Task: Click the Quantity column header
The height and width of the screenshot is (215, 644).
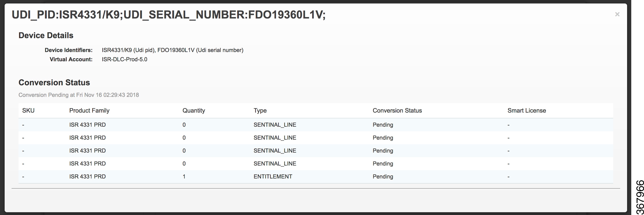Action: 194,110
